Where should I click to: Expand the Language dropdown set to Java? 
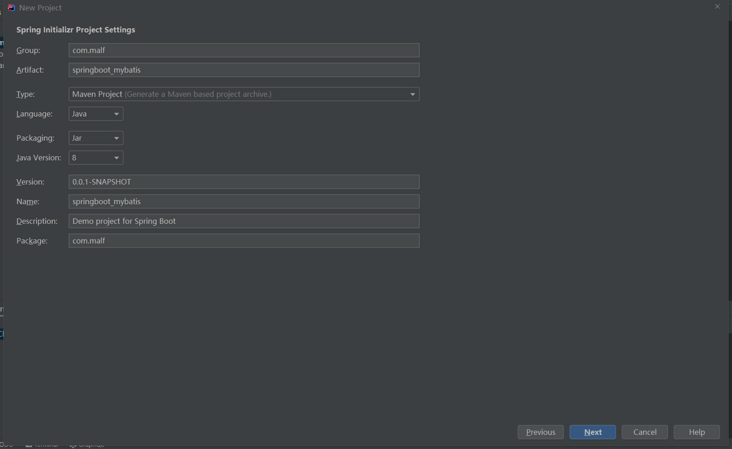(95, 114)
